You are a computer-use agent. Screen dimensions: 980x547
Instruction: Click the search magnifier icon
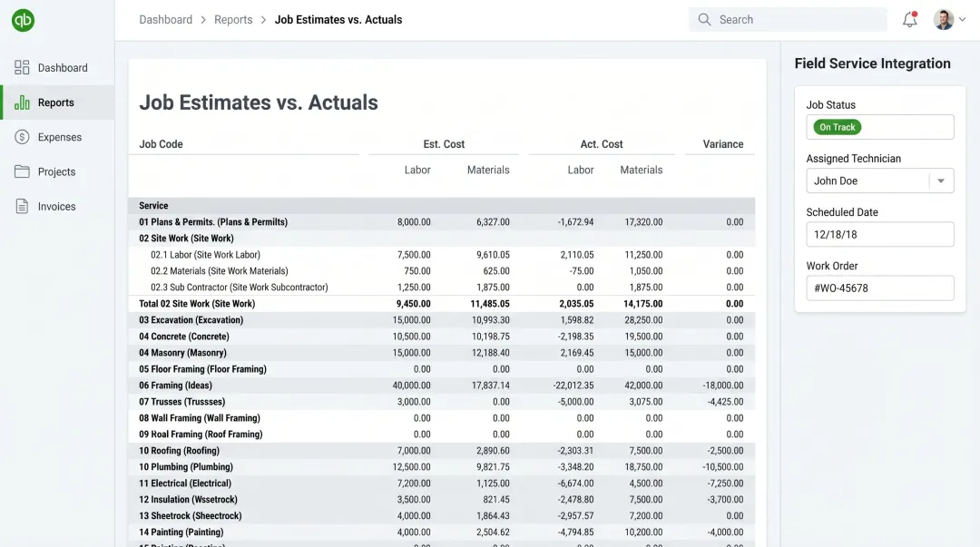click(703, 19)
